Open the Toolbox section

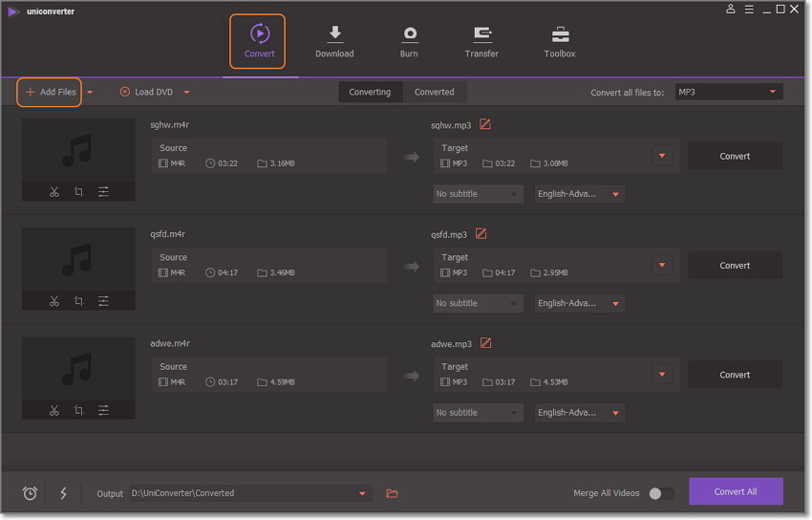click(x=560, y=42)
